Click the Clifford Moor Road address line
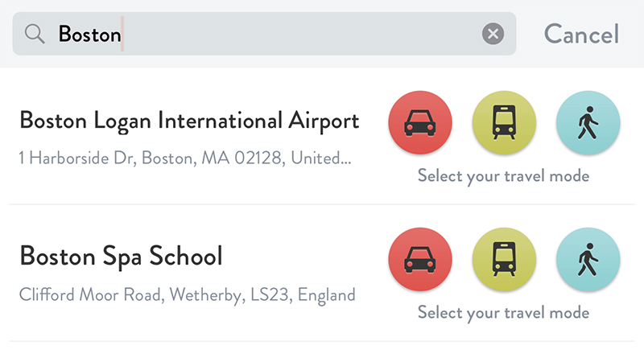 tap(188, 295)
